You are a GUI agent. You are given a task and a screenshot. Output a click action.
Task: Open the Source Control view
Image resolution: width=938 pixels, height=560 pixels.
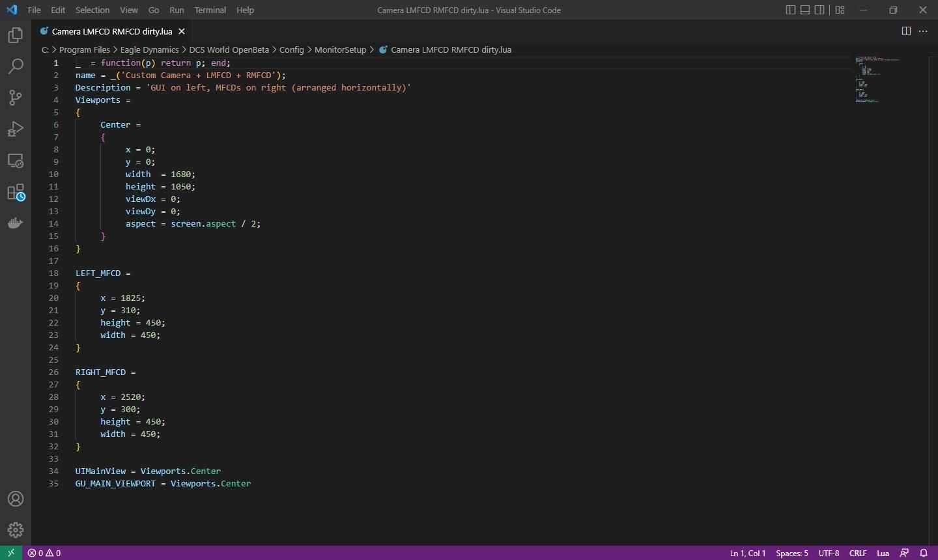pos(15,98)
